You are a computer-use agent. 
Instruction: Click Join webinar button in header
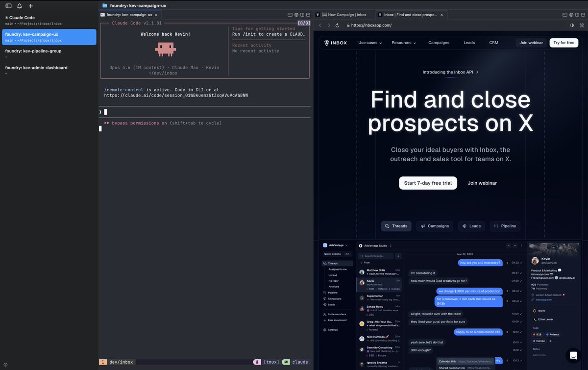click(531, 43)
